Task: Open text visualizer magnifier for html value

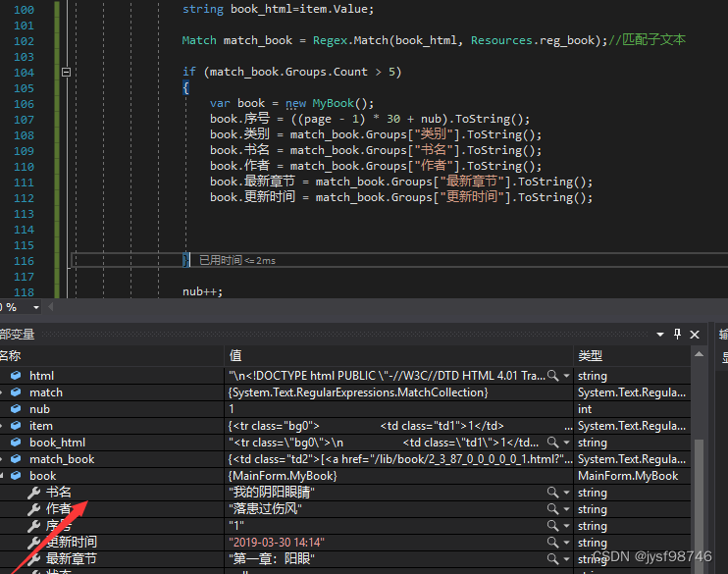Action: tap(552, 375)
